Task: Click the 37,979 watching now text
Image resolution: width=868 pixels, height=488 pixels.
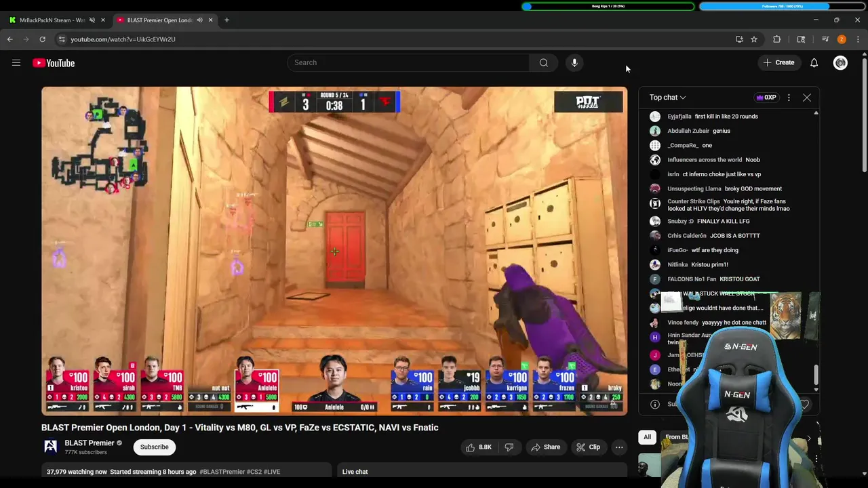Action: [x=77, y=472]
